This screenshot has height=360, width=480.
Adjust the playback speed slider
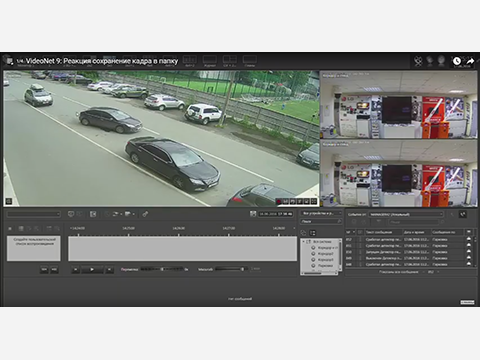pos(162,269)
